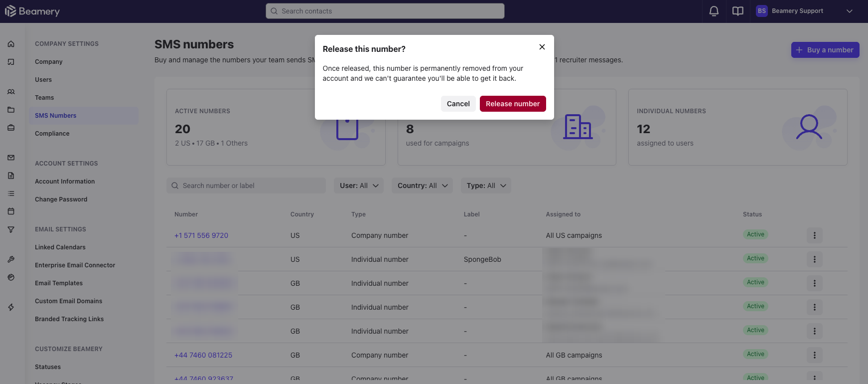Open Branded Tracking Links settings
Viewport: 868px width, 384px height.
[x=69, y=319]
